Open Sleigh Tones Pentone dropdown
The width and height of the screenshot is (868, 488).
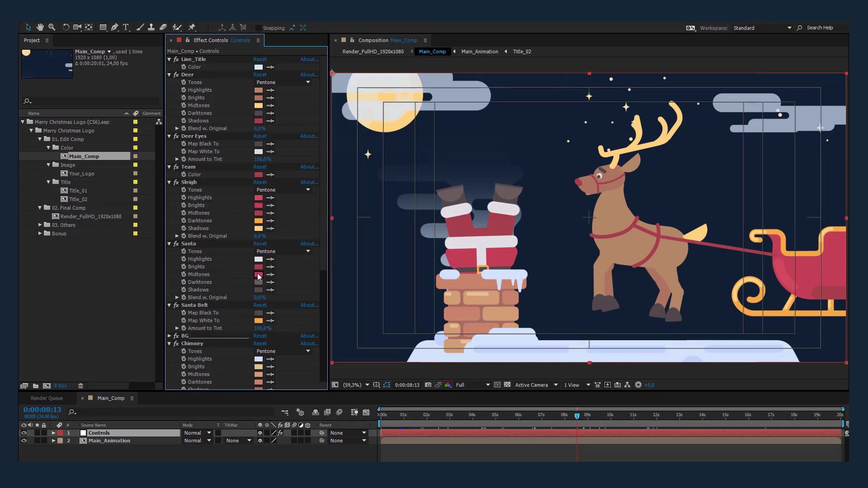click(x=283, y=190)
